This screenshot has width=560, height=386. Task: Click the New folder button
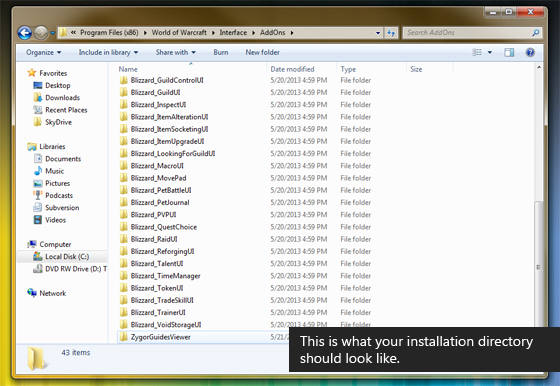tap(262, 52)
